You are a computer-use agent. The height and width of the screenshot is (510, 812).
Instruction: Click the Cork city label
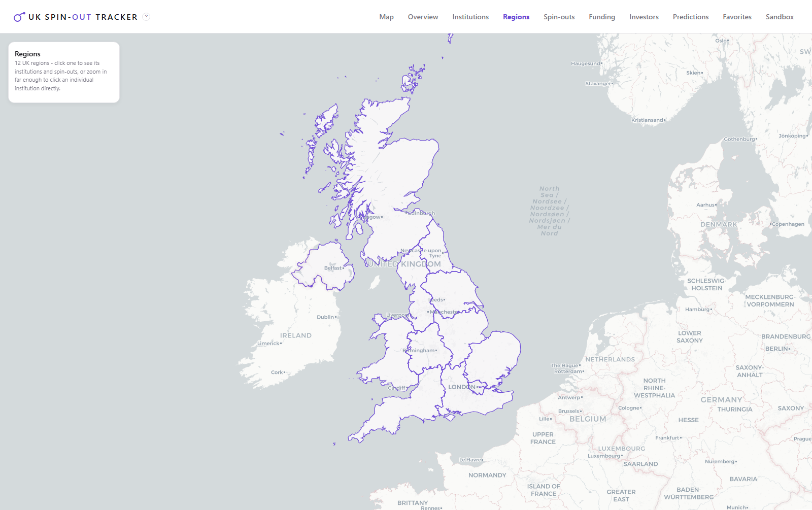(x=278, y=372)
